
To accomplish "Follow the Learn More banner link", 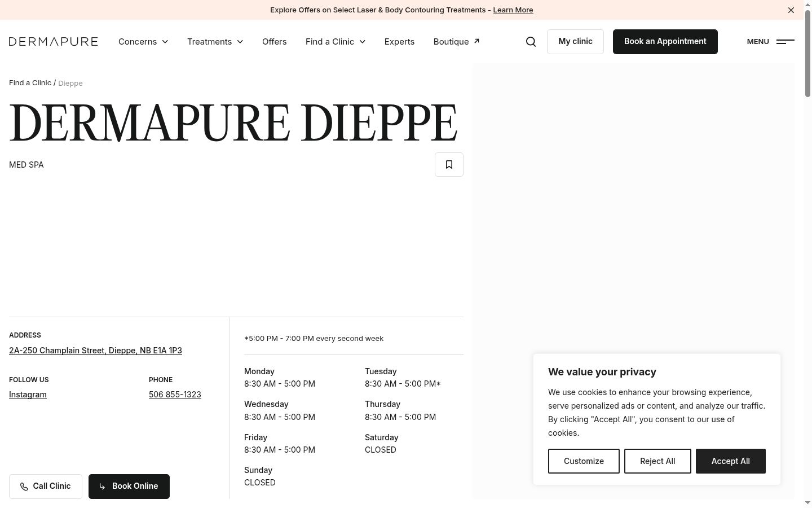I will pos(513,10).
